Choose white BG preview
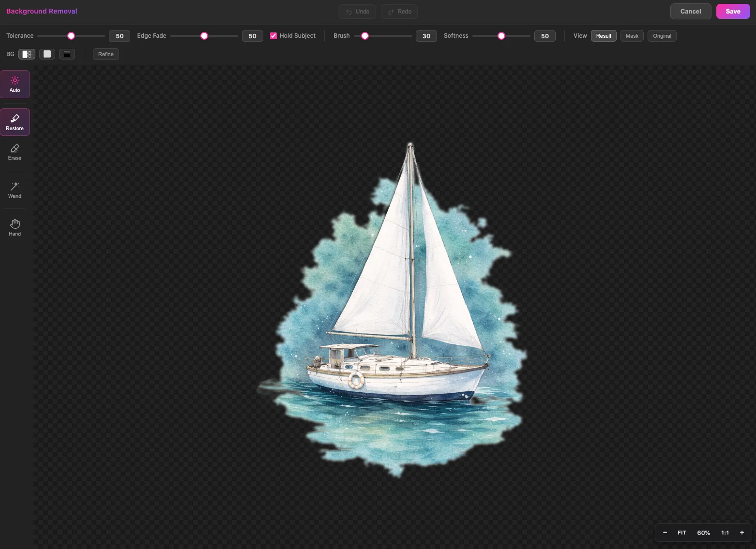The width and height of the screenshot is (756, 549). coord(47,54)
